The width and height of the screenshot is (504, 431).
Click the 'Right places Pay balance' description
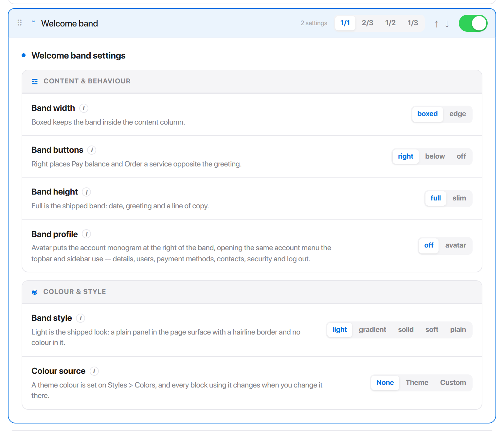click(x=136, y=164)
